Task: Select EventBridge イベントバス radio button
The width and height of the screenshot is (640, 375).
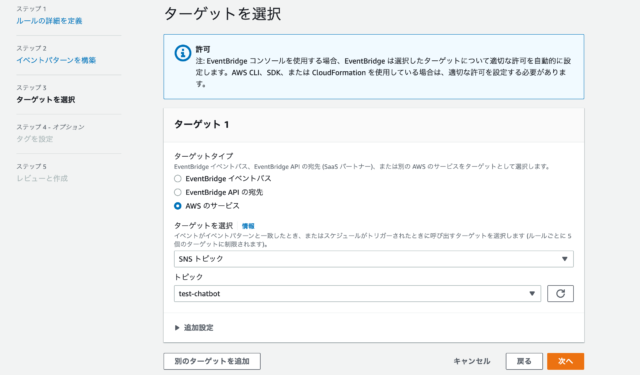Action: 178,178
